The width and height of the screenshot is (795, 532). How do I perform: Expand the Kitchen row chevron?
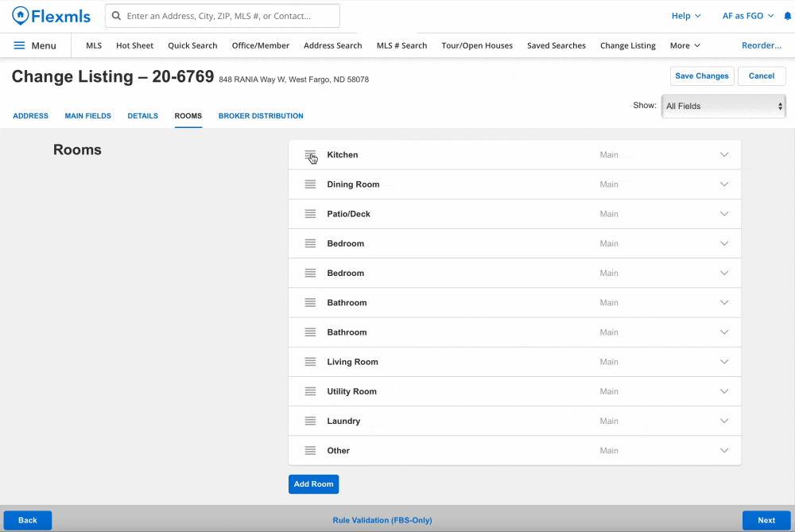[723, 155]
